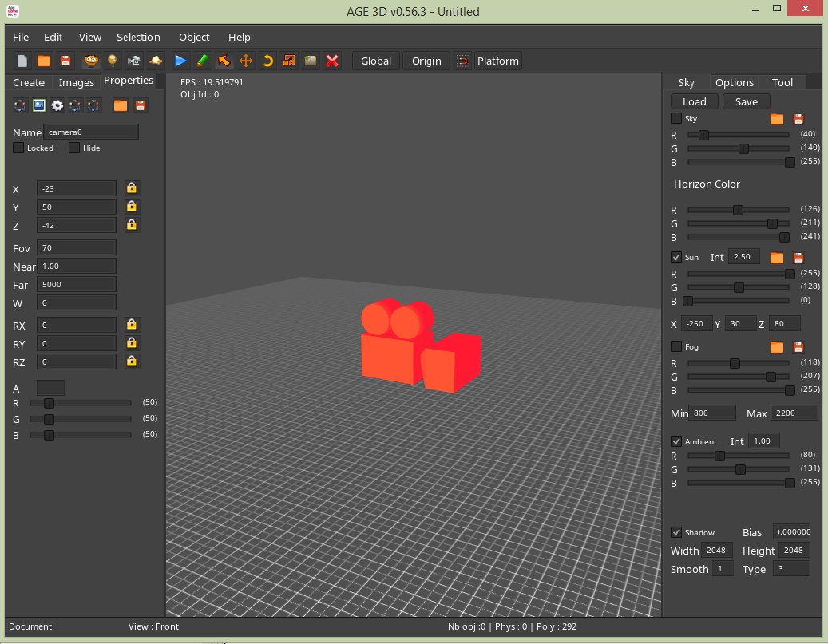Activate the scale tool icon

pos(289,61)
